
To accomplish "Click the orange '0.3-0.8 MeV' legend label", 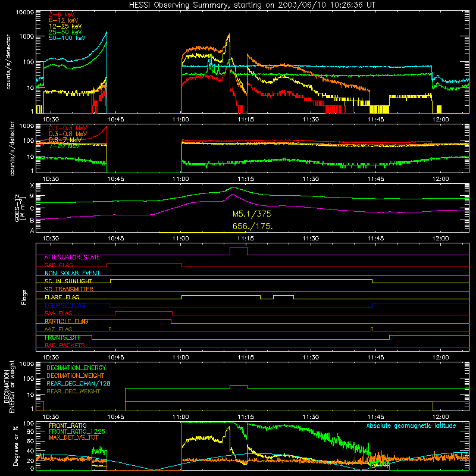I will (68, 134).
